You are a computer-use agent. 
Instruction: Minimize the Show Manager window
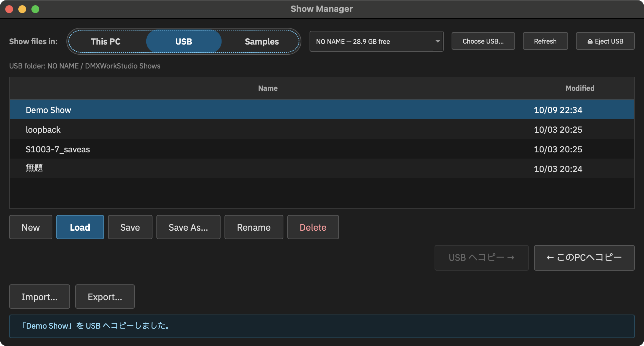22,9
